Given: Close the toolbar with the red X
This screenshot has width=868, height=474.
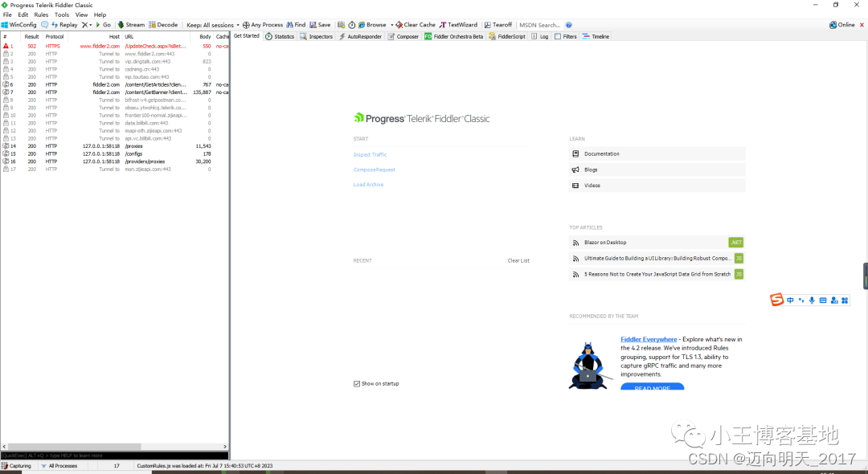Looking at the screenshot, I should click(x=862, y=25).
